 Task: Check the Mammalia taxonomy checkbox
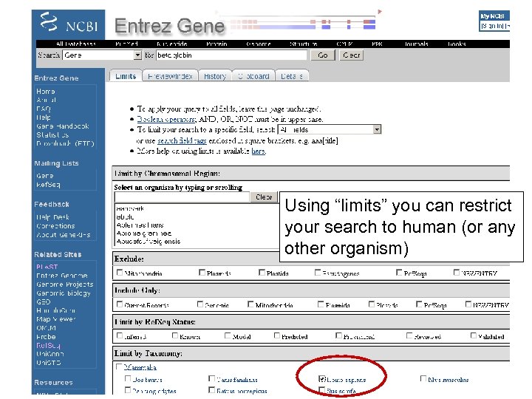[119, 366]
